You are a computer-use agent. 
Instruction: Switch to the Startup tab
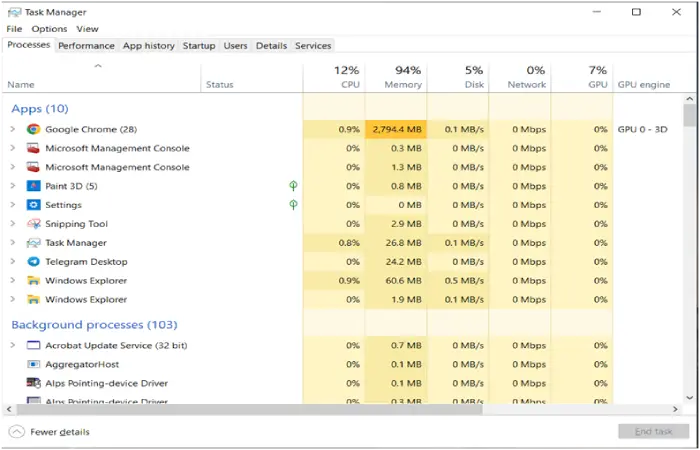click(x=199, y=46)
